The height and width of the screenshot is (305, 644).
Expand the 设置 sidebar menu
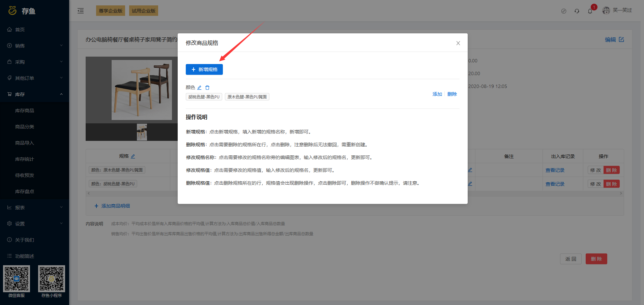(34, 224)
